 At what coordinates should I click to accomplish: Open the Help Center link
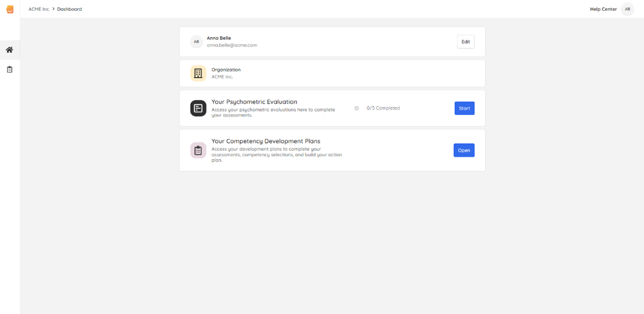603,9
